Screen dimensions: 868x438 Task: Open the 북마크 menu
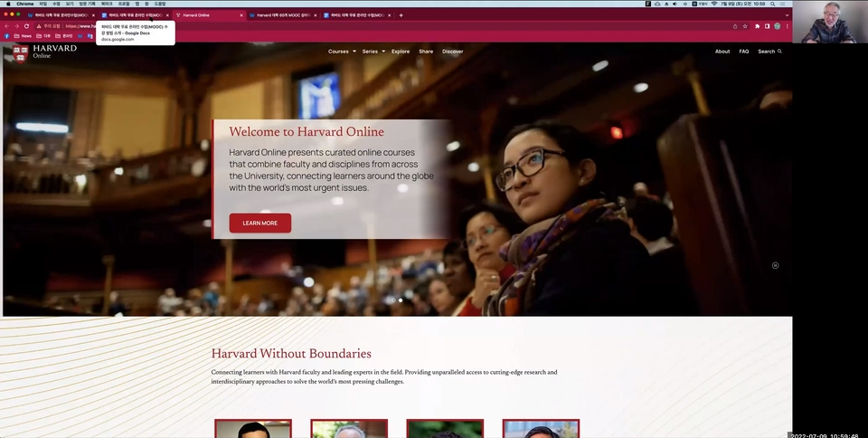[107, 4]
